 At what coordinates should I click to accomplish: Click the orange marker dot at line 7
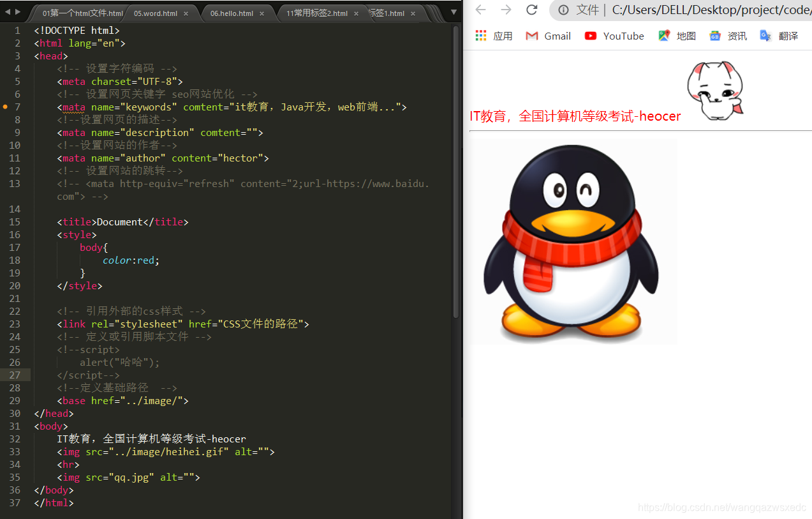(5, 107)
